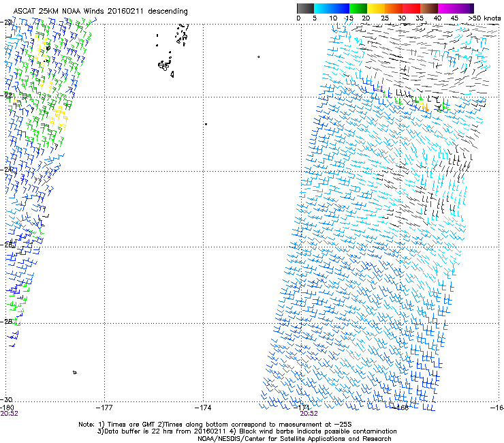Select the '-174' longitude axis label

pyautogui.click(x=203, y=408)
